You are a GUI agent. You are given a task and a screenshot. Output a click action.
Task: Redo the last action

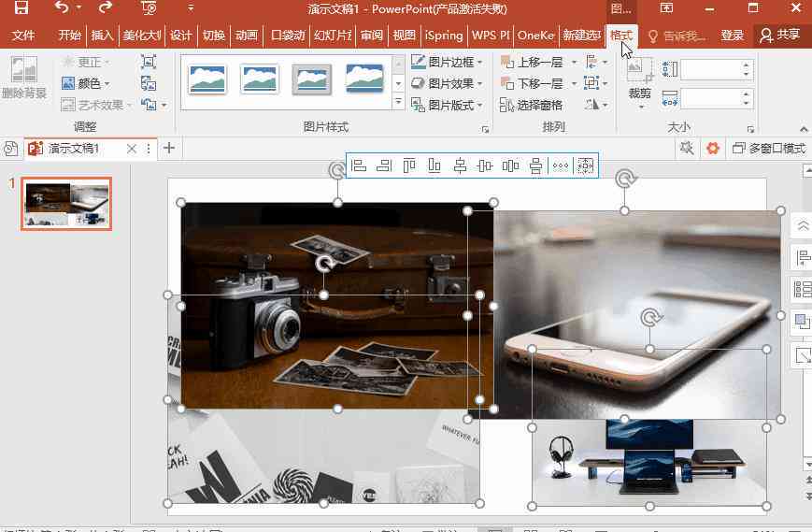click(x=106, y=7)
